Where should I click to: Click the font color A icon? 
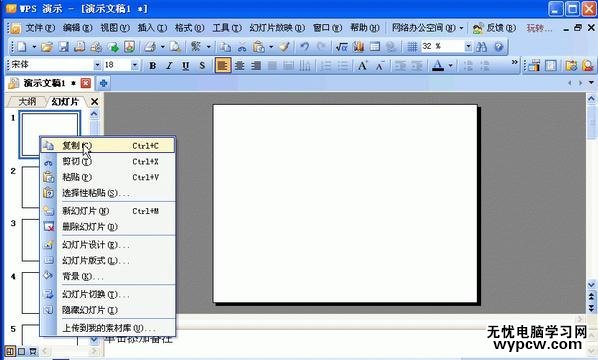coord(438,66)
